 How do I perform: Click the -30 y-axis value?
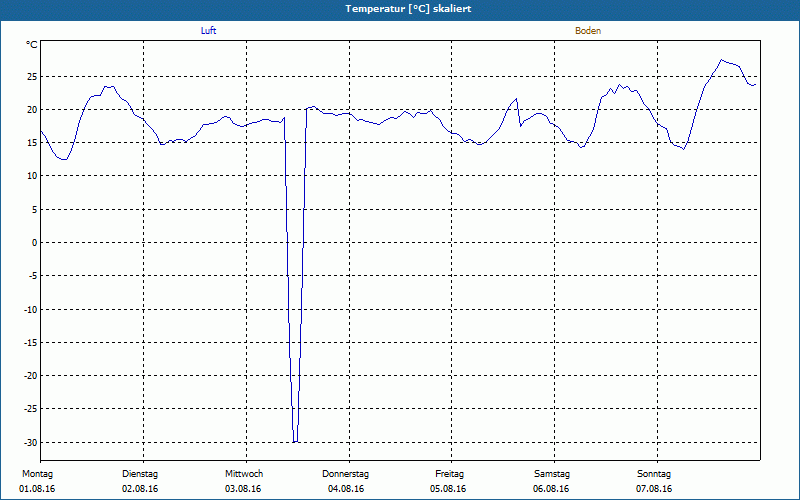31,442
